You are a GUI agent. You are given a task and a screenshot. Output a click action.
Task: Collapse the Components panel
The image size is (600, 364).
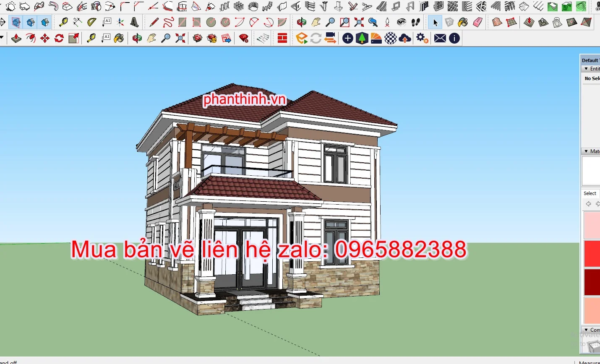[x=586, y=330]
